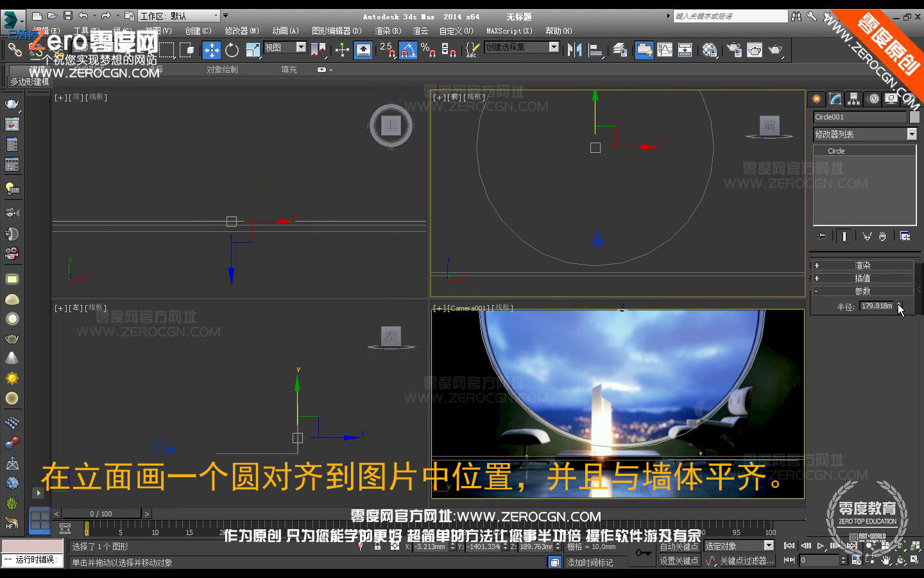The height and width of the screenshot is (578, 924).
Task: Open the MAXScript(X) menu
Action: pos(509,31)
